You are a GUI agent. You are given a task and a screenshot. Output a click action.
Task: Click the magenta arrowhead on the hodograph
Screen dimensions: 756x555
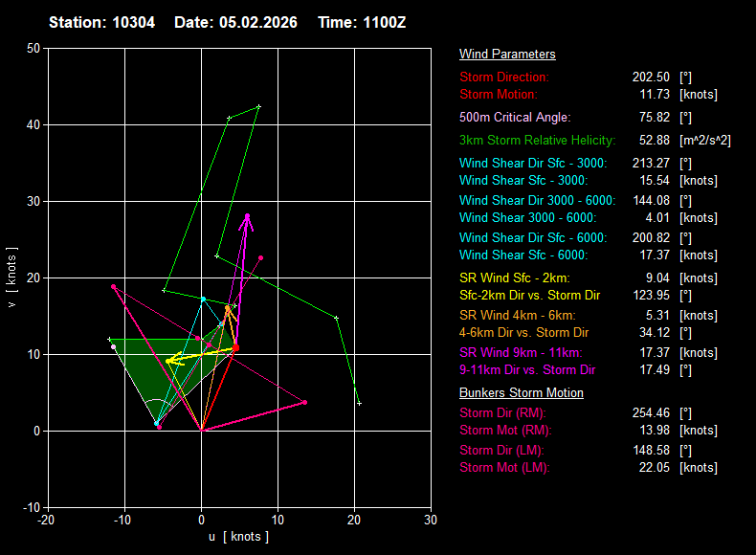pyautogui.click(x=247, y=219)
